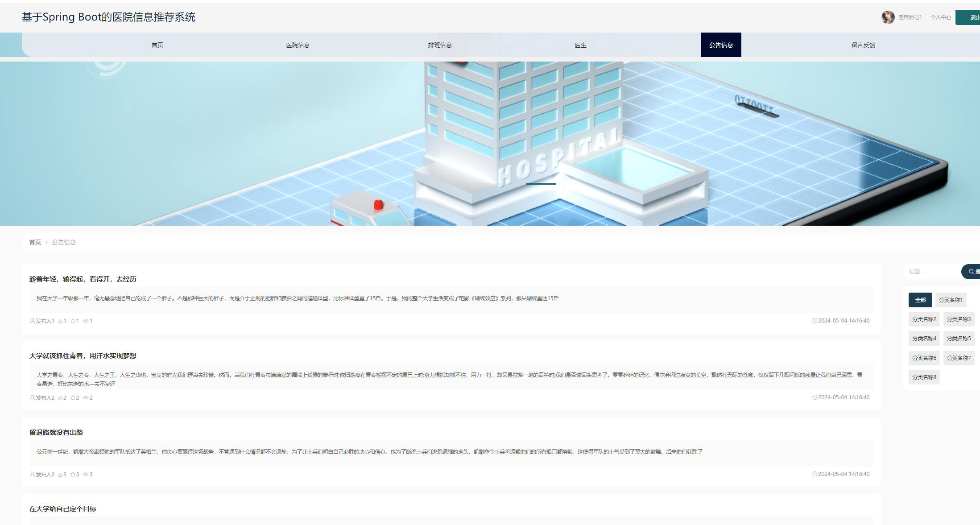Open the 医院信息 nav tab
Image resolution: width=980 pixels, height=525 pixels.
coord(298,45)
